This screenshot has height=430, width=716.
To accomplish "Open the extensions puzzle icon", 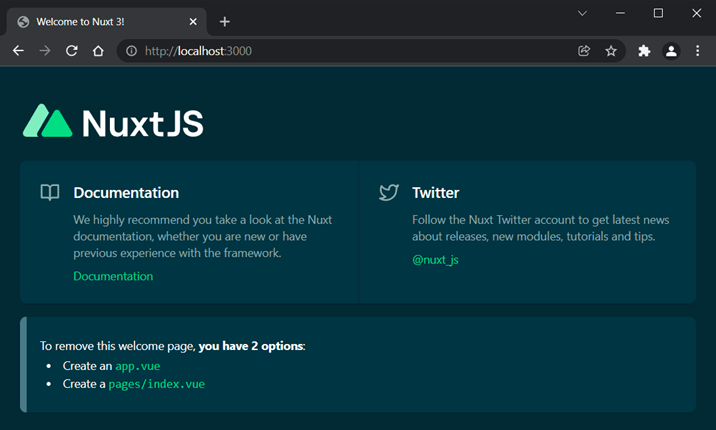I will click(x=644, y=51).
